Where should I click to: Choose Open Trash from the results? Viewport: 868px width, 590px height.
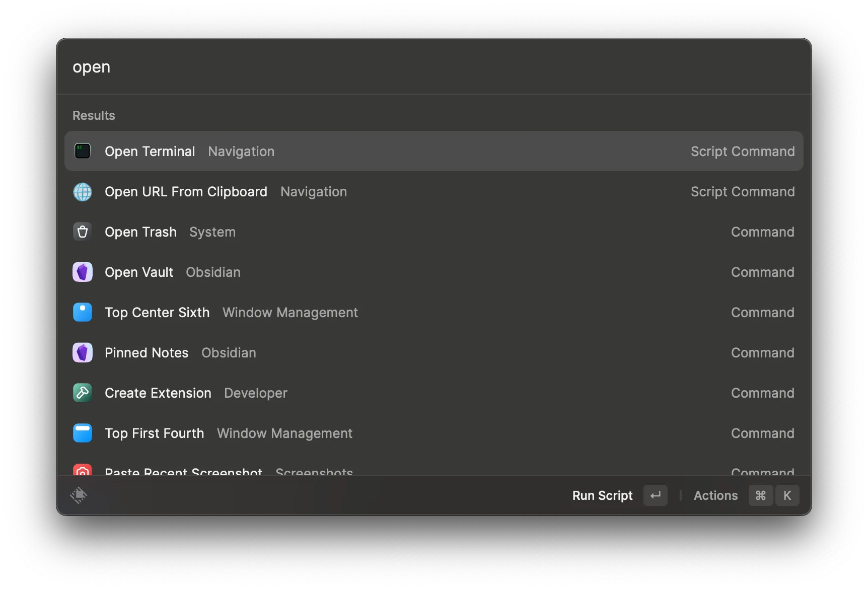pyautogui.click(x=433, y=232)
